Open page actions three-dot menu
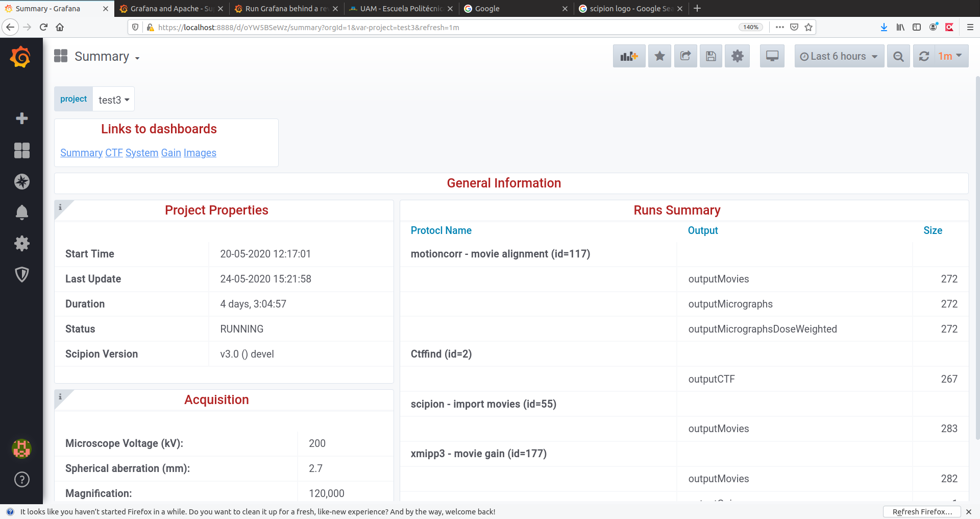The width and height of the screenshot is (980, 519). coord(779,27)
